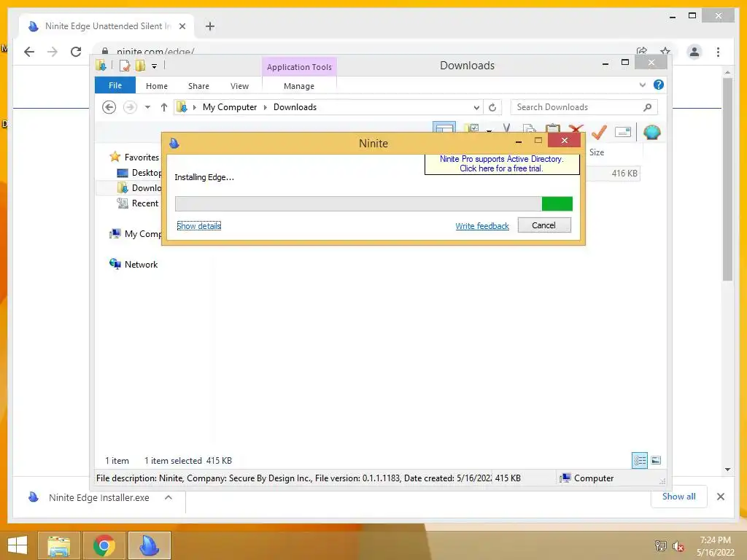The width and height of the screenshot is (747, 560).
Task: Click the teal shell icon in toolbar
Action: click(651, 132)
